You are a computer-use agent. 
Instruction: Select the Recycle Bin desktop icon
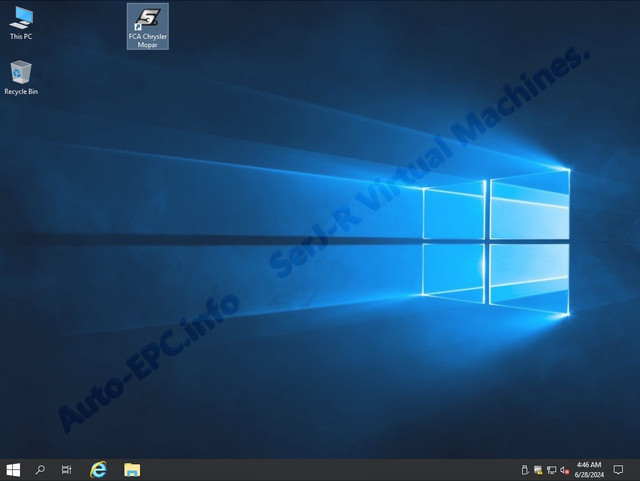click(21, 78)
